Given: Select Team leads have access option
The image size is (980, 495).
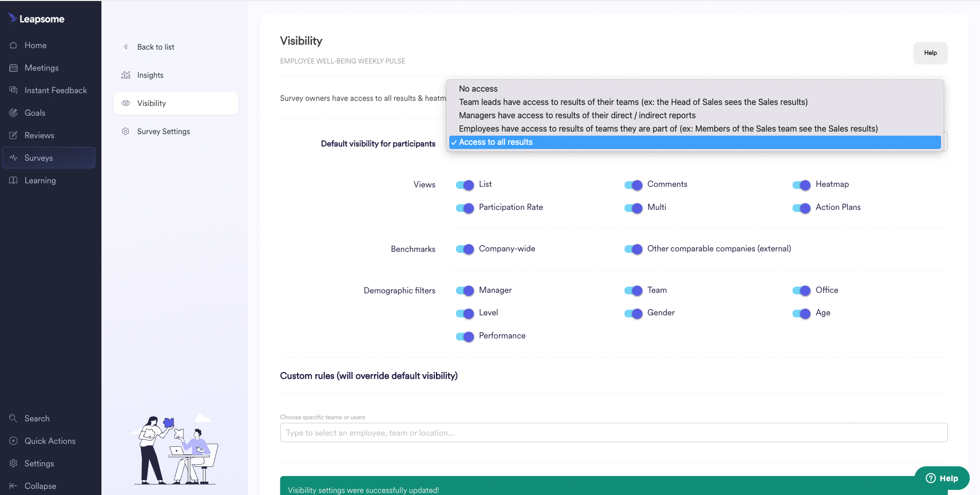Looking at the screenshot, I should click(x=695, y=102).
